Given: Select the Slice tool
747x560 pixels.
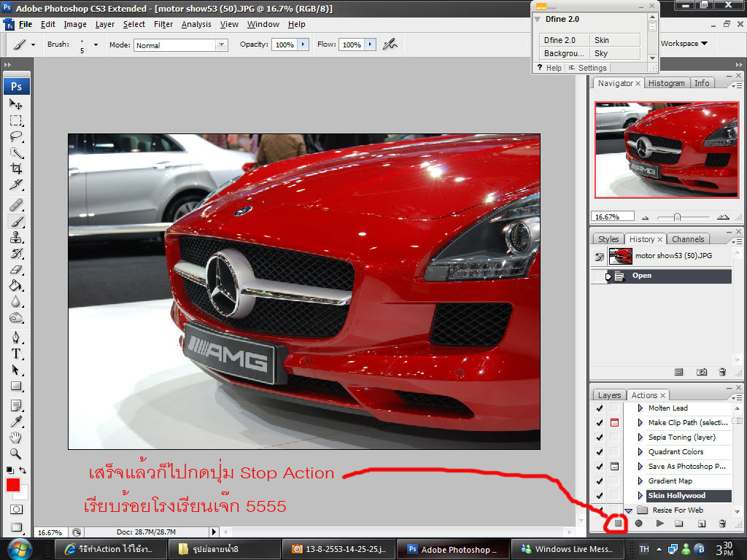Looking at the screenshot, I should [x=16, y=184].
